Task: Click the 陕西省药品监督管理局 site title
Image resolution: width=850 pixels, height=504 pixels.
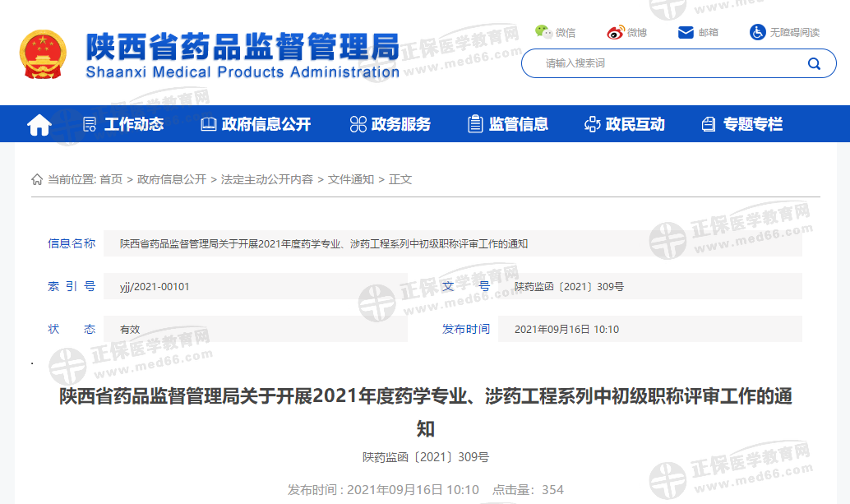Action: click(243, 47)
